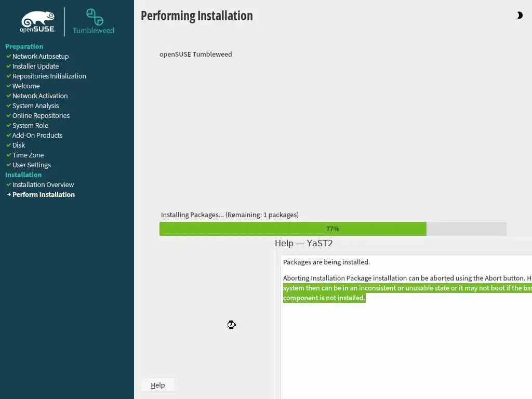Click Installing Packages remaining status text
This screenshot has width=532, height=399.
click(230, 215)
